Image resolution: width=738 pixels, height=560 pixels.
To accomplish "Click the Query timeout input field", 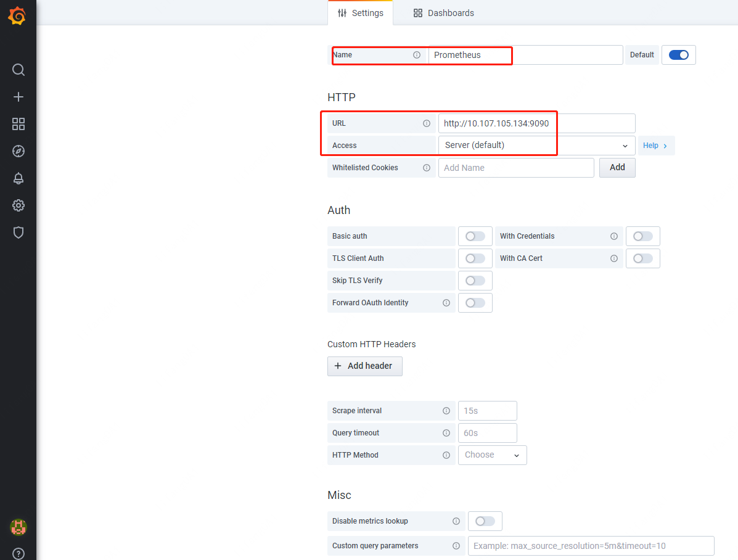I will pos(488,433).
